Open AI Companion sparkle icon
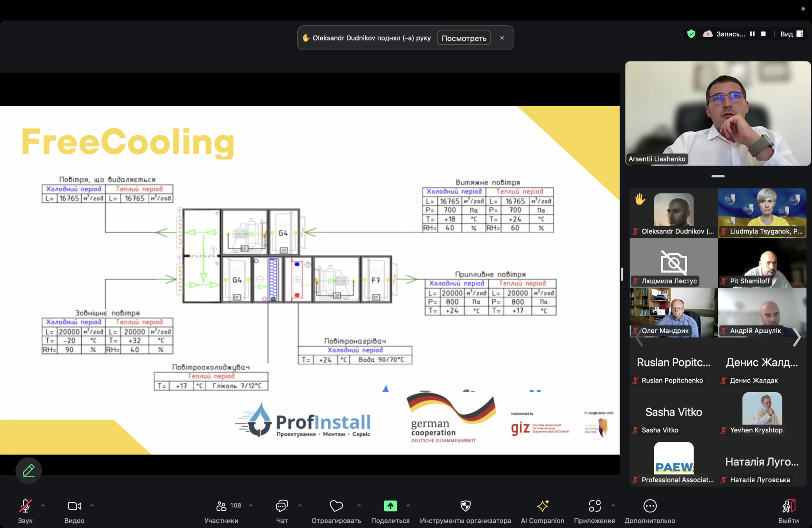 click(x=542, y=506)
